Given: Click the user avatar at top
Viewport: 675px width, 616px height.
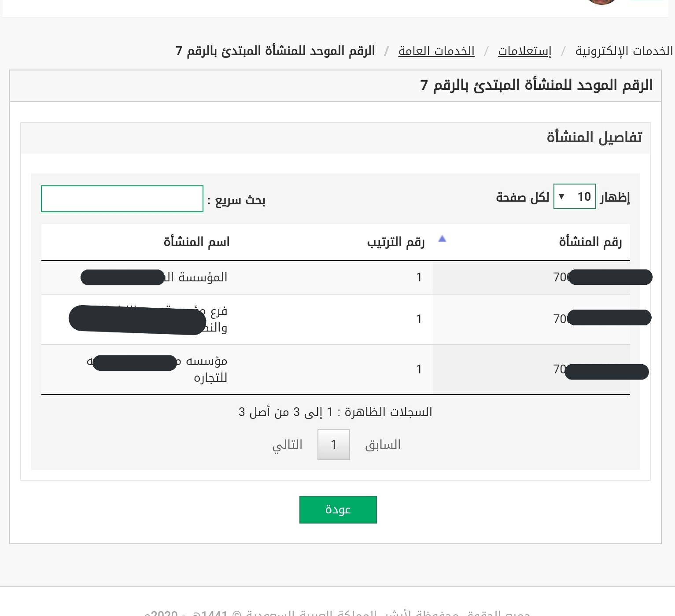Looking at the screenshot, I should tap(601, 1).
